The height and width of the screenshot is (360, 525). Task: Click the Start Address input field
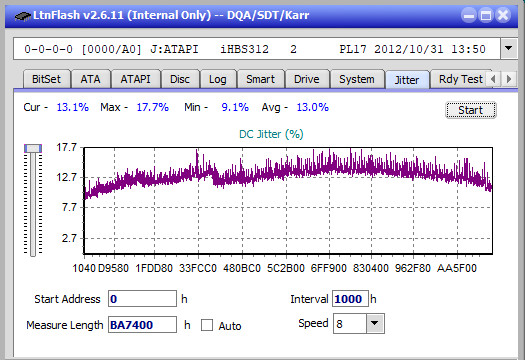click(x=142, y=299)
